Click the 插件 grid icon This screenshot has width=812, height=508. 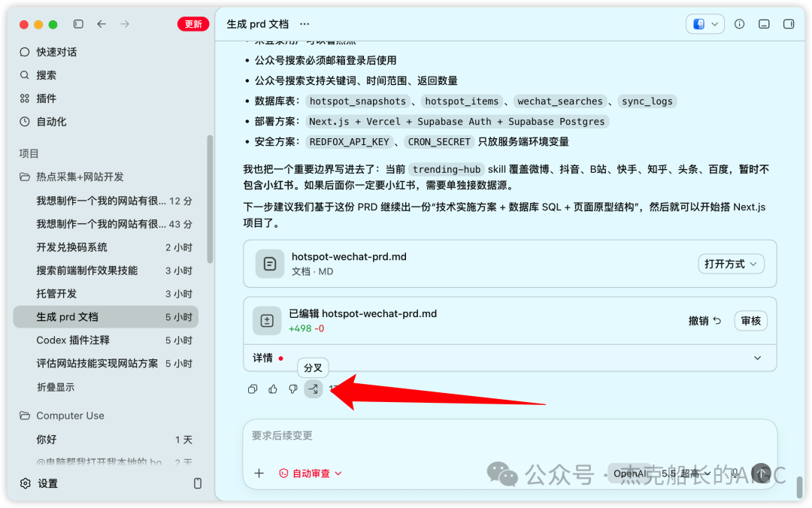click(x=24, y=98)
